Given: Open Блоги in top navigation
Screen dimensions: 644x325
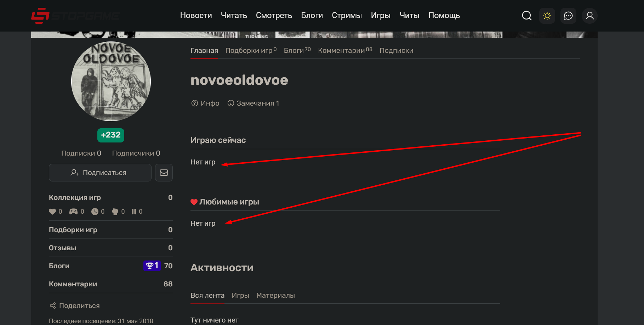Looking at the screenshot, I should (x=312, y=16).
